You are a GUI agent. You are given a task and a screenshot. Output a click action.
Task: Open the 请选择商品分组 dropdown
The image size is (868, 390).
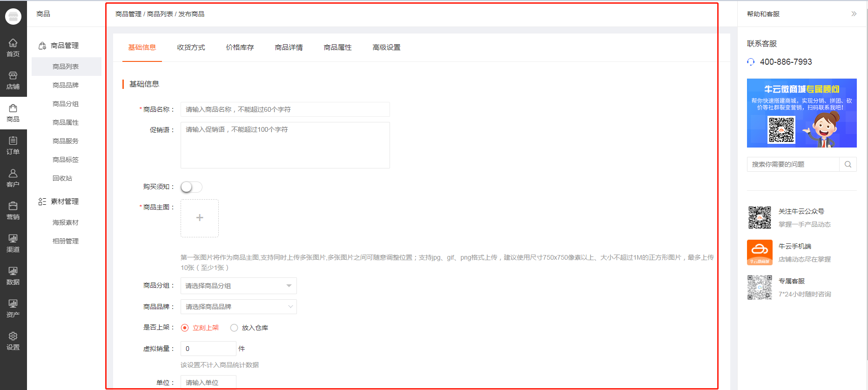(x=239, y=286)
